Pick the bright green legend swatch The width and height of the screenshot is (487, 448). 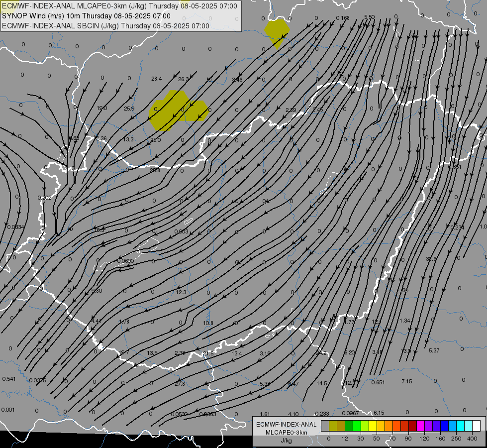(x=357, y=426)
